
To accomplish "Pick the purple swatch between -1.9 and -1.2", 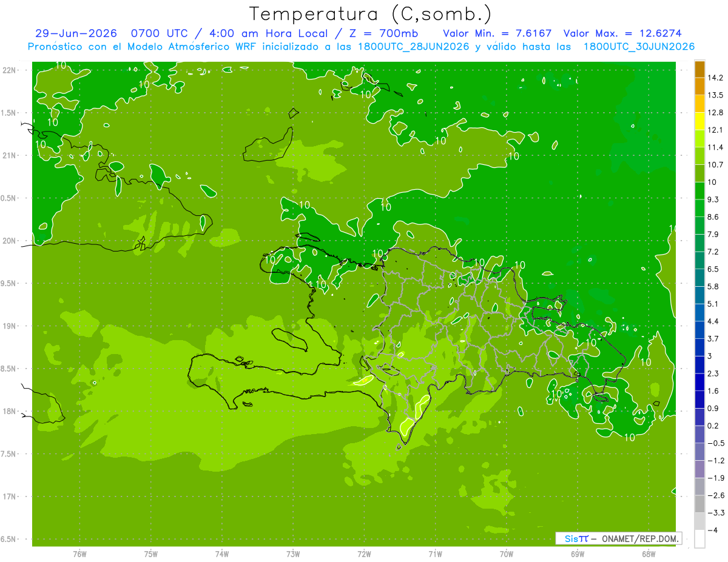I will click(x=699, y=469).
